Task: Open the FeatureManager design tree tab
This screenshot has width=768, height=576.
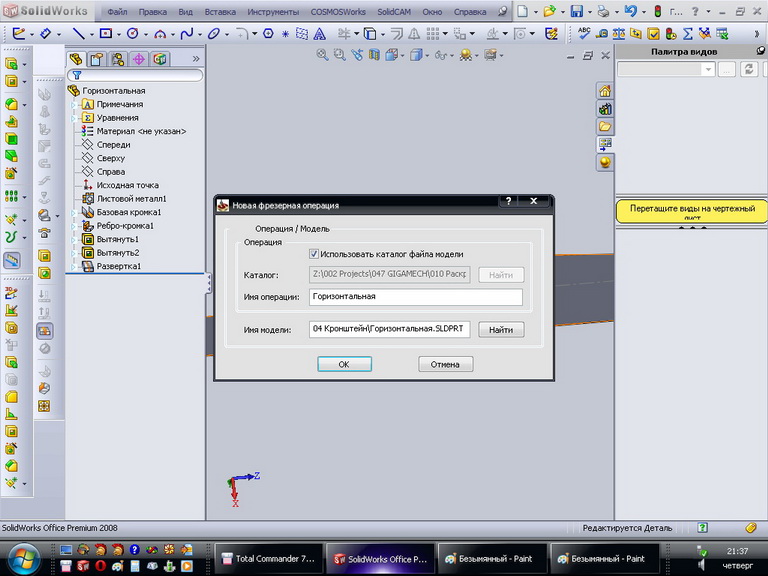Action: tap(76, 59)
